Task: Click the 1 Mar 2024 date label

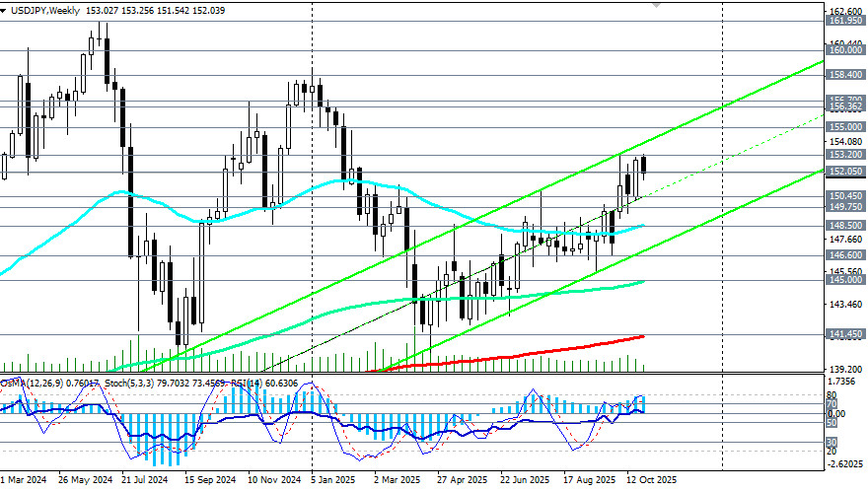Action: tap(24, 479)
